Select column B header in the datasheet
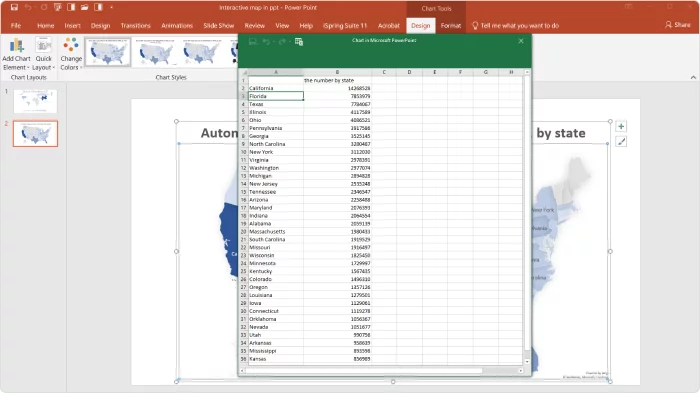700x393 pixels. [x=337, y=72]
